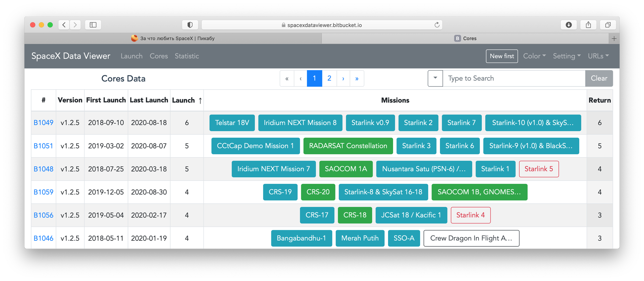
Task: Show the Safari sidebar
Action: coord(93,25)
